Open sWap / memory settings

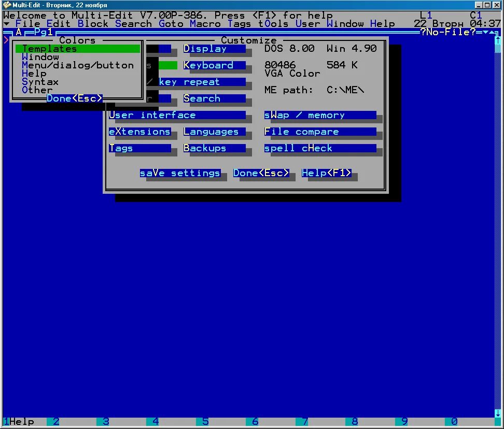[320, 115]
